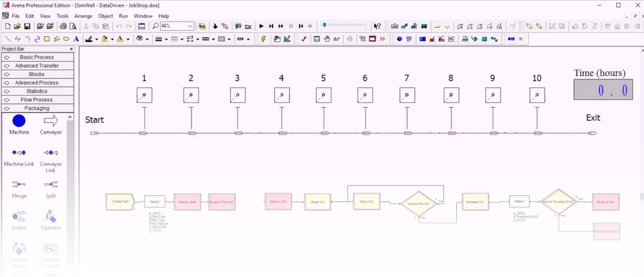The image size is (644, 277).
Task: Adjust the animation speed slider
Action: pos(324,25)
